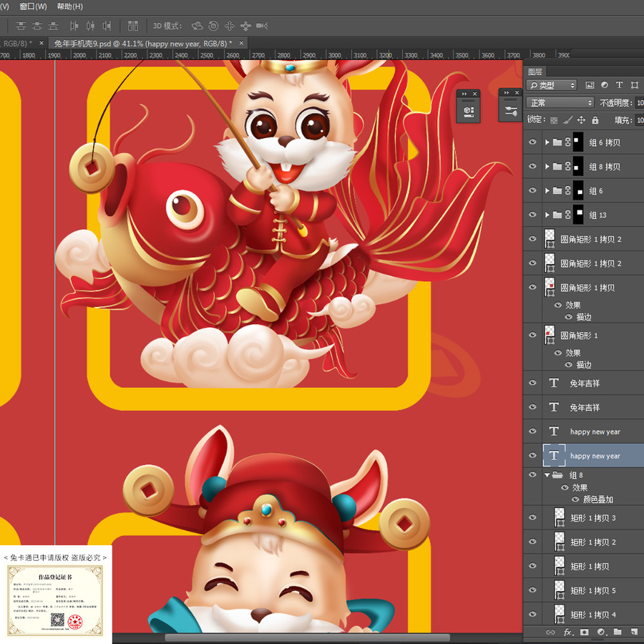This screenshot has width=644, height=644.
Task: Select the 3D zoom camera mode icon
Action: [x=262, y=26]
